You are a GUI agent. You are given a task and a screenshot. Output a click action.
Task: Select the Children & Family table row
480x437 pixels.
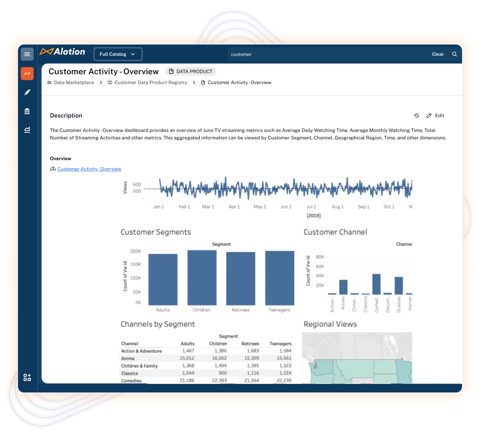[x=206, y=366]
